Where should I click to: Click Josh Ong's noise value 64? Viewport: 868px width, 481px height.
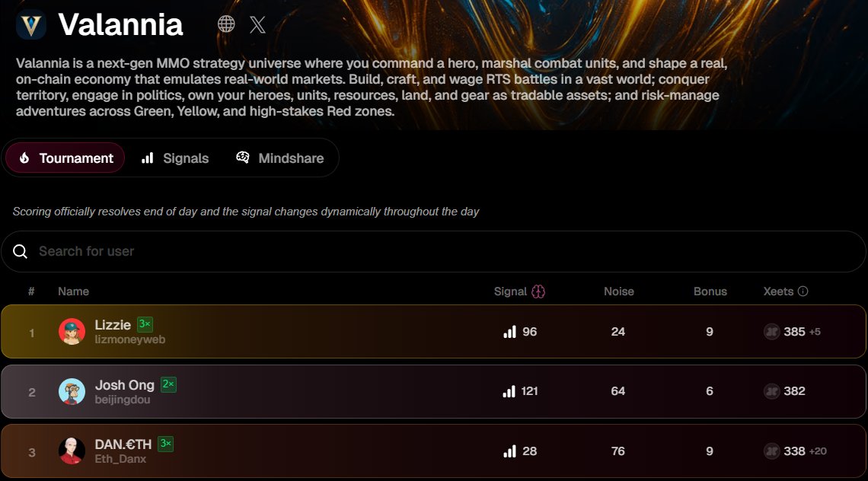618,391
